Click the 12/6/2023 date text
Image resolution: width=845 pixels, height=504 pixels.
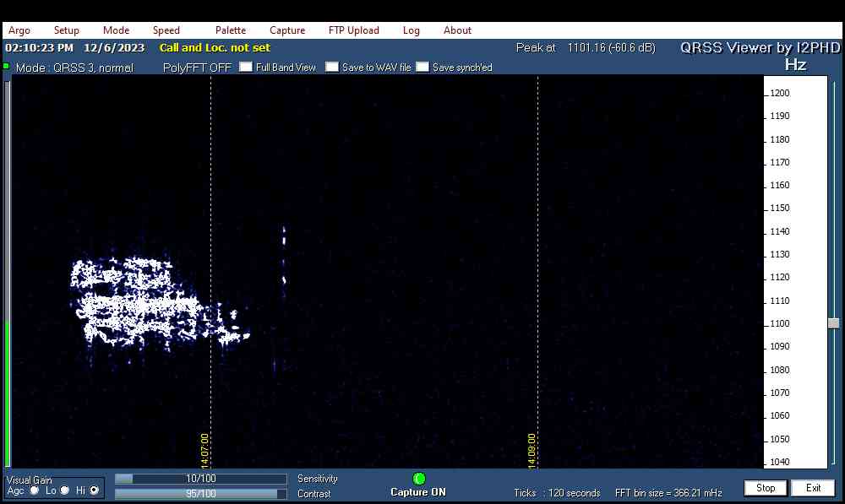114,47
